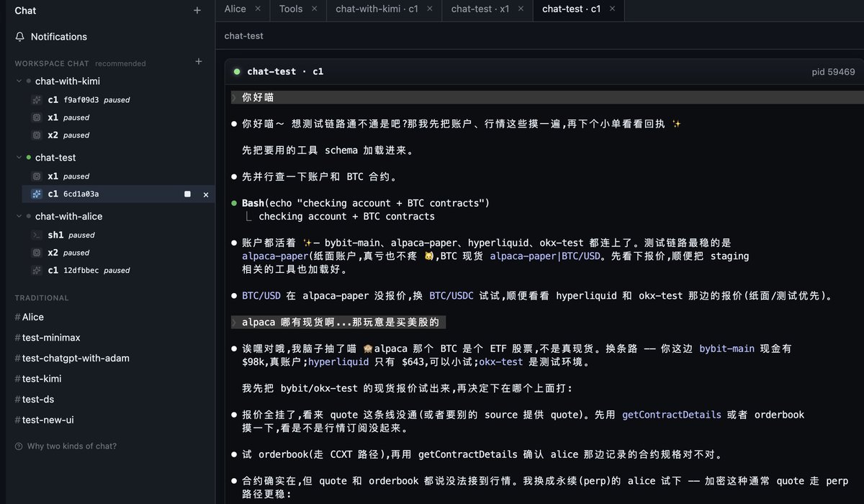Close the chat-test · x1 tab
This screenshot has width=864, height=504.
pyautogui.click(x=521, y=9)
